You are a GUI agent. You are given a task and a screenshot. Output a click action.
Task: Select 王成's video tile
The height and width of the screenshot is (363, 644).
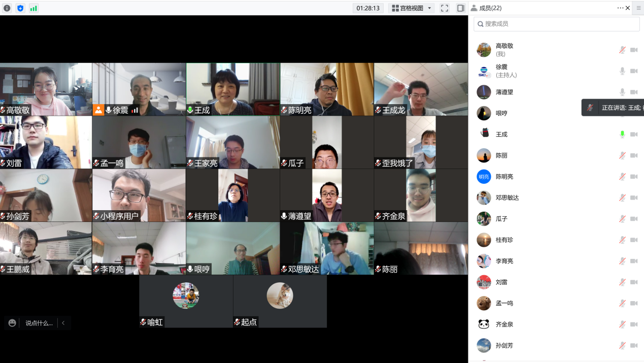(x=233, y=89)
